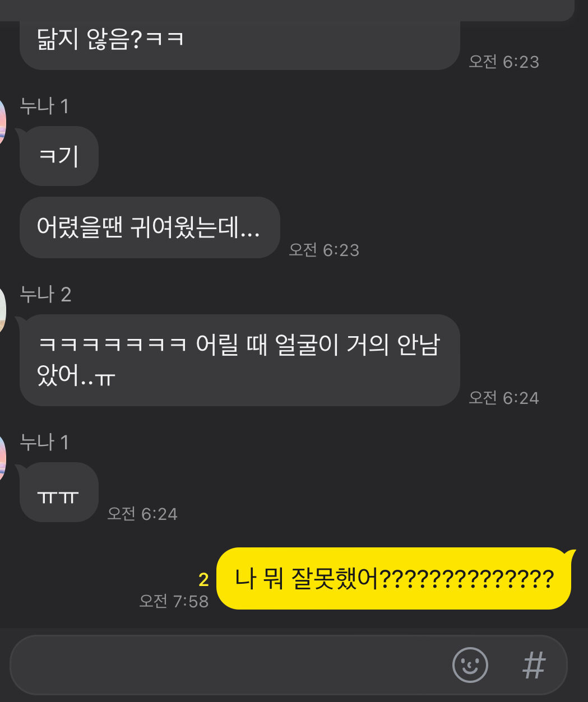Click the 오전 6:23 timestamp beside 귀여웠는데

pos(324,250)
